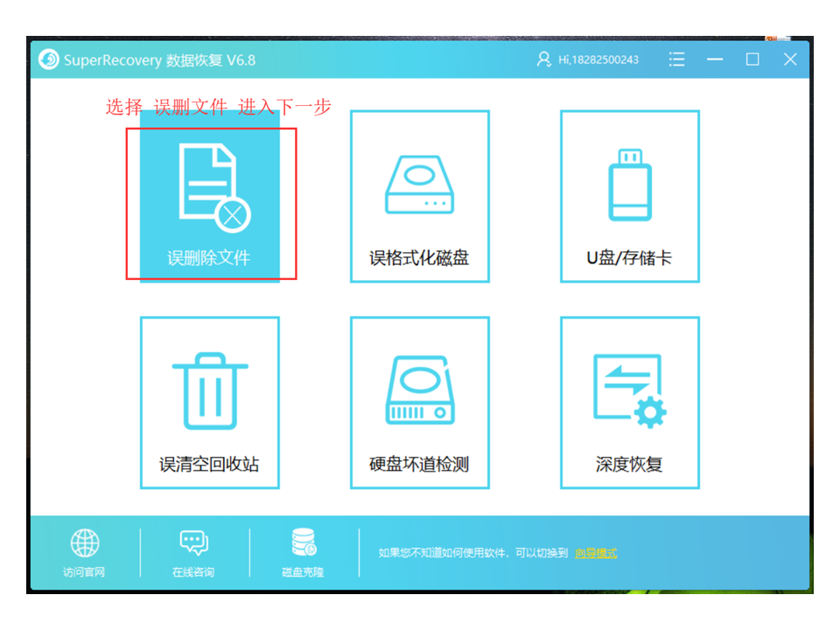Click the SuperRecovery logo icon
The width and height of the screenshot is (840, 630).
[49, 59]
